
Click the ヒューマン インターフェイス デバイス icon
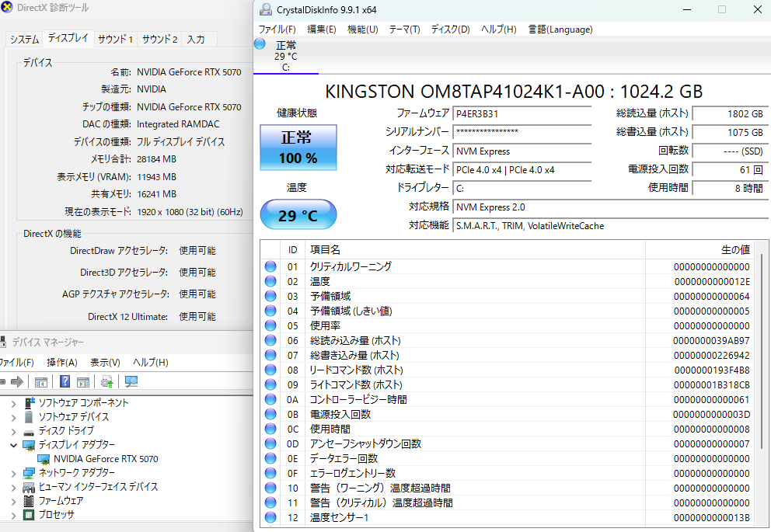tap(29, 487)
